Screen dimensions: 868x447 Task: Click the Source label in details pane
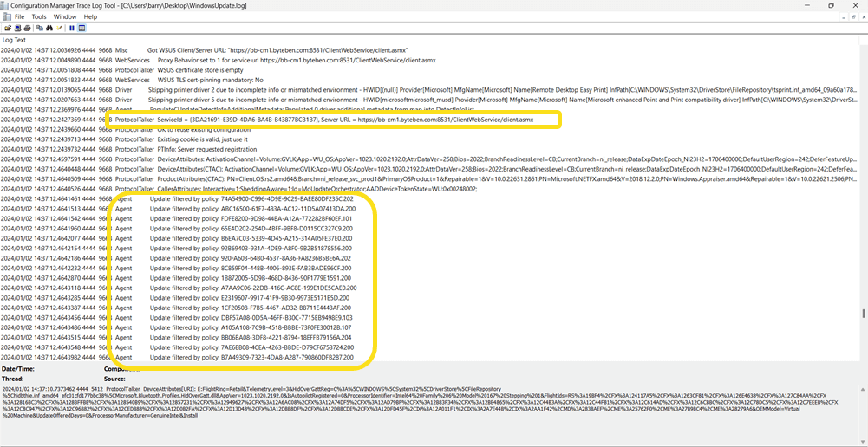[115, 379]
